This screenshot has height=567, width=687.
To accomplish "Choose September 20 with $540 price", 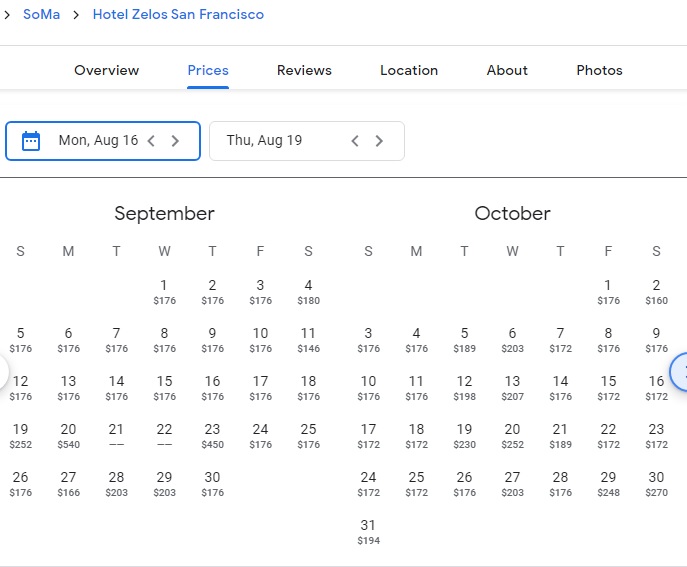I will (68, 435).
